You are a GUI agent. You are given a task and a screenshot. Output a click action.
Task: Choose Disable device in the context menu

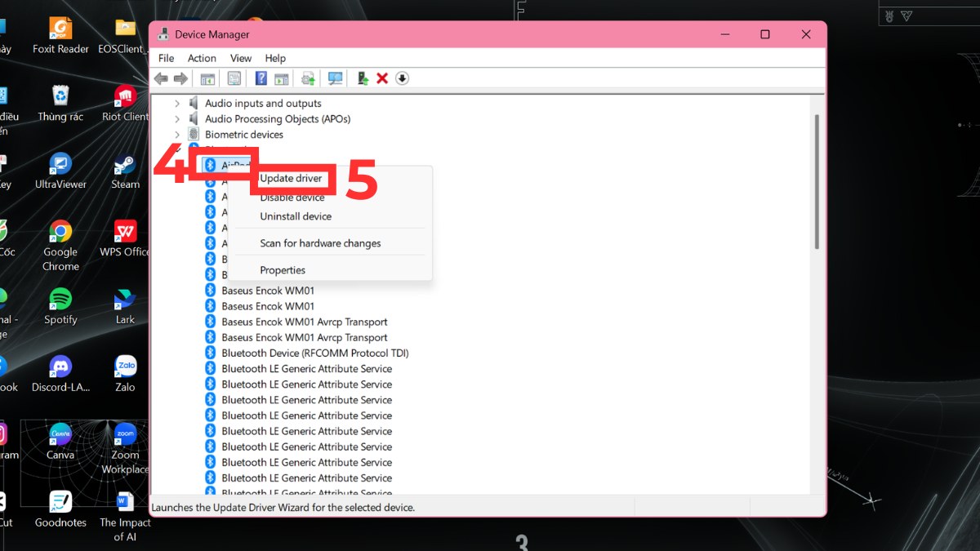292,198
